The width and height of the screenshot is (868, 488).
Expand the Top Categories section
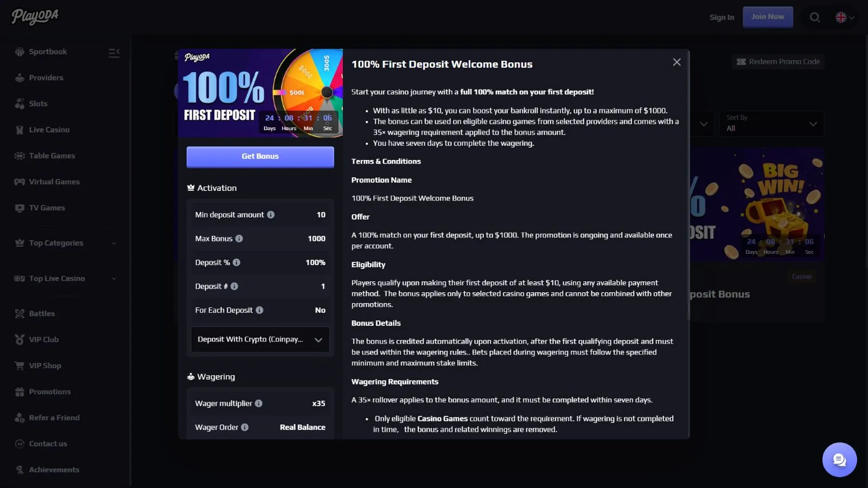click(x=65, y=243)
